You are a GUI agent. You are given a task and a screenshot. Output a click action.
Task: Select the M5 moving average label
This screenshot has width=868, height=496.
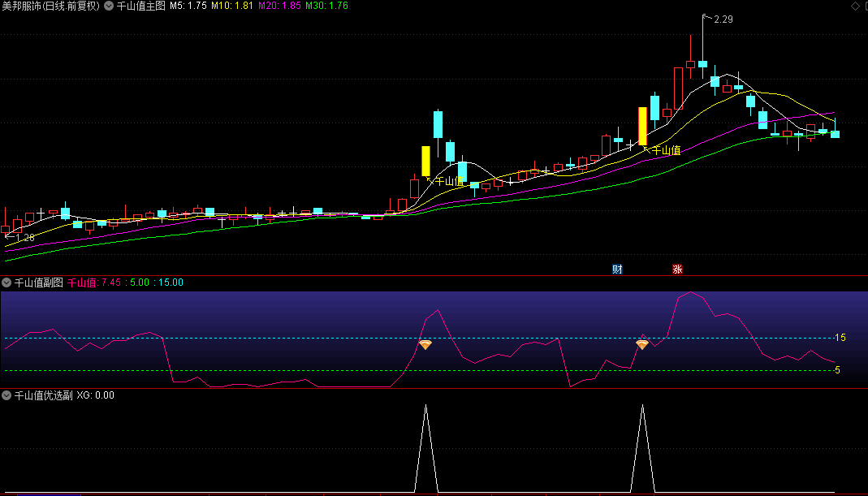[188, 6]
